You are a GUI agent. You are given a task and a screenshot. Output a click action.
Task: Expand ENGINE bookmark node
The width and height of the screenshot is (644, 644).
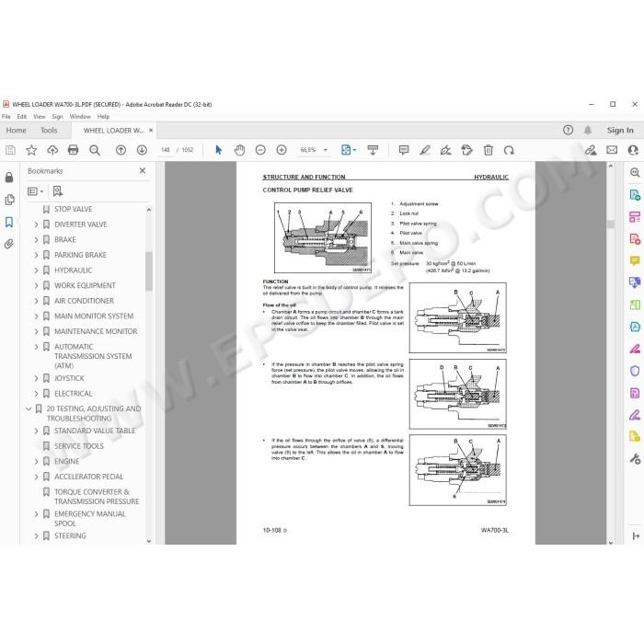(36, 461)
